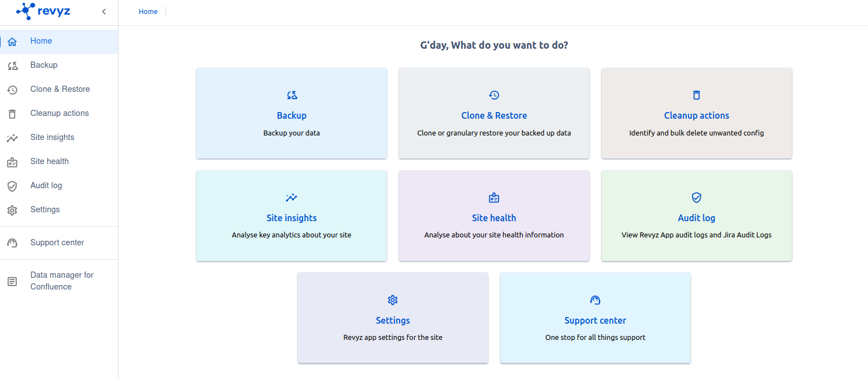The height and width of the screenshot is (378, 868).
Task: Click the Backup icon in sidebar
Action: click(12, 66)
